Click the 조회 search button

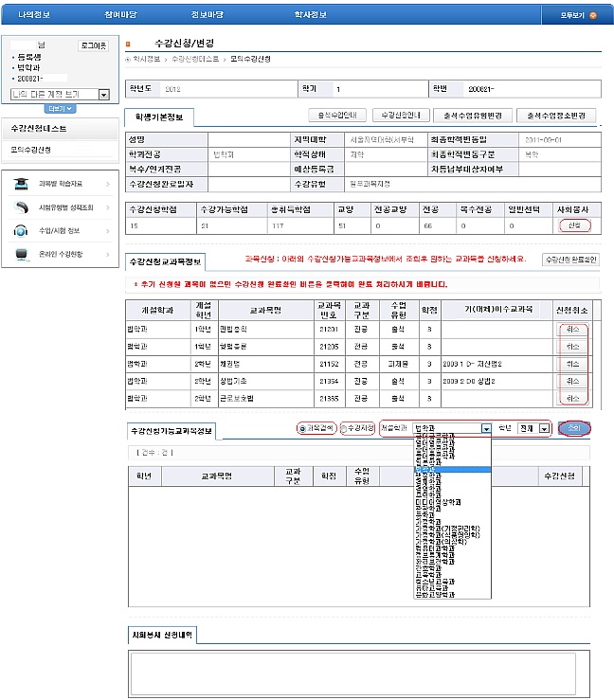[x=574, y=428]
